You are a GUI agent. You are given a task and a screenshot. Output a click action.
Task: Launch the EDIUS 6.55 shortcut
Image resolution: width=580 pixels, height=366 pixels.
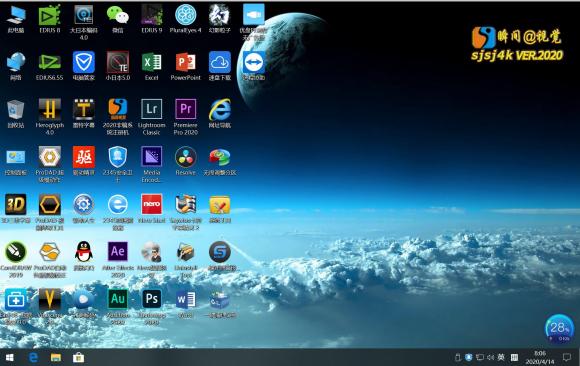[x=50, y=62]
